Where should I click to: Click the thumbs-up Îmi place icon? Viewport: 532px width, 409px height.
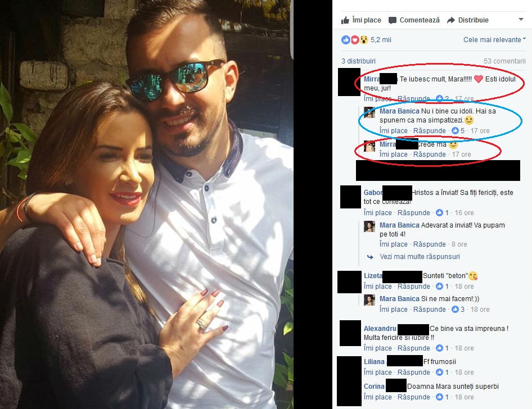point(345,20)
